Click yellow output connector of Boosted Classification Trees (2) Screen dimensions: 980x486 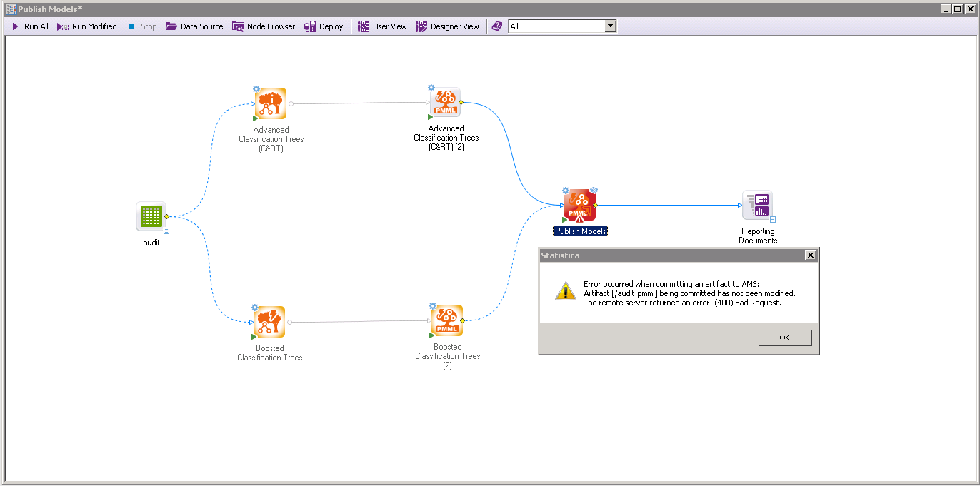[463, 321]
